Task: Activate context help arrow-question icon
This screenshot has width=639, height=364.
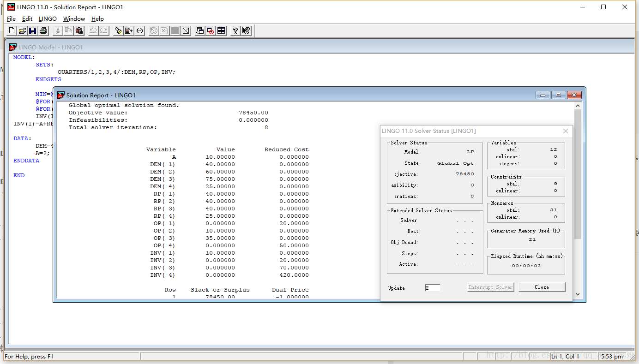Action: (246, 31)
